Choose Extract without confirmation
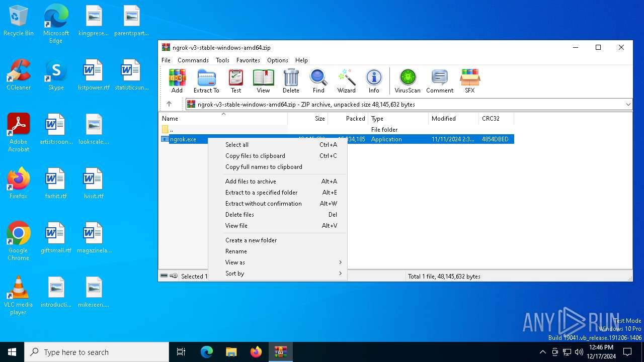The height and width of the screenshot is (362, 644). 278,204
